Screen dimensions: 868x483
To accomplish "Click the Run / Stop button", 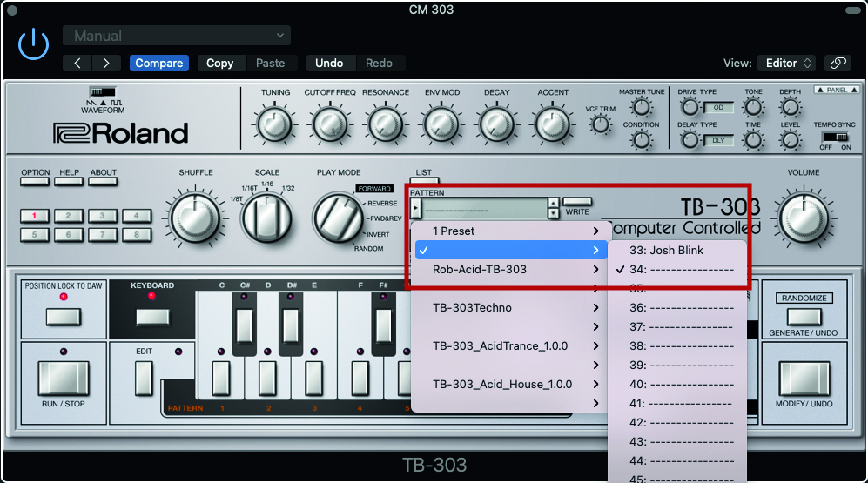I will coord(63,379).
